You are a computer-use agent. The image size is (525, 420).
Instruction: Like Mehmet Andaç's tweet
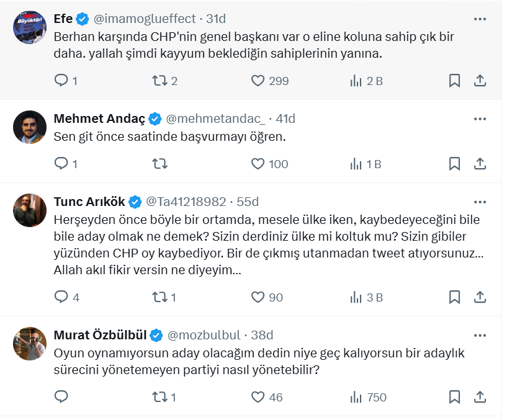258,164
